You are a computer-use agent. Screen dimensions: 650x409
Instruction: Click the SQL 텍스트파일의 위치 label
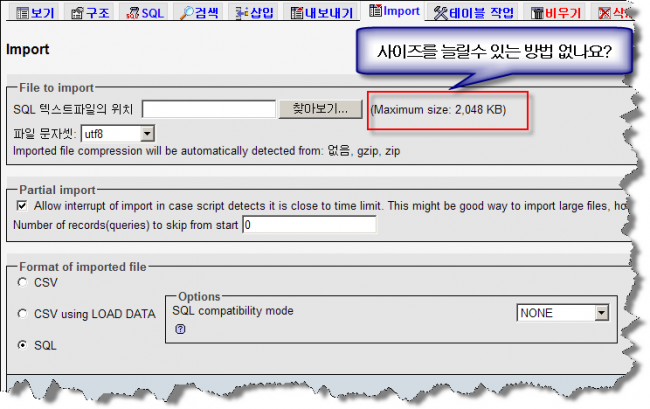[73, 109]
